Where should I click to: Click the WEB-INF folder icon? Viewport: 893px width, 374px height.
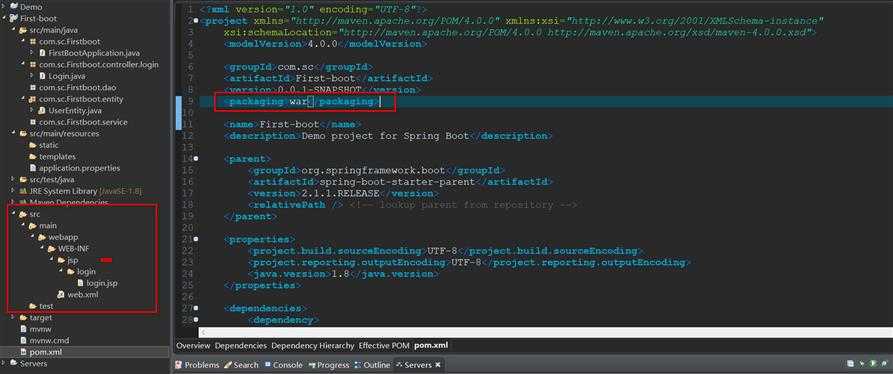point(52,249)
